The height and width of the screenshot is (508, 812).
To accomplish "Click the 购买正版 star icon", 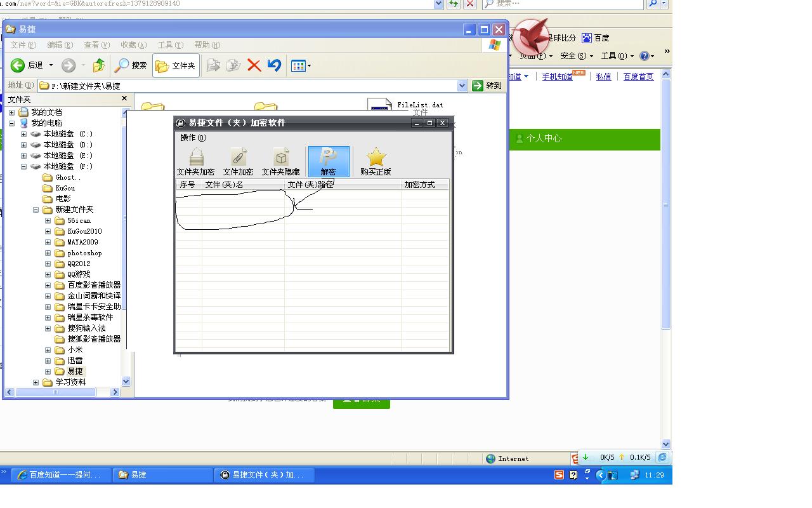I will [x=376, y=156].
